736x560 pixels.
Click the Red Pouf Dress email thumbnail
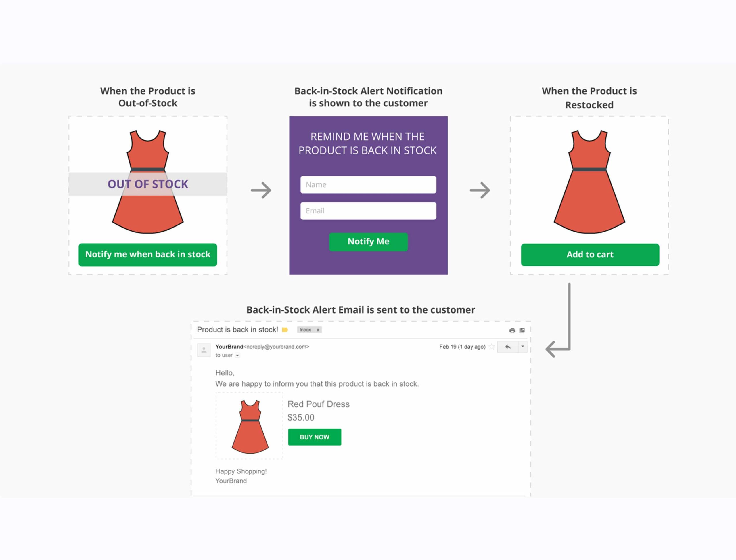pyautogui.click(x=250, y=426)
